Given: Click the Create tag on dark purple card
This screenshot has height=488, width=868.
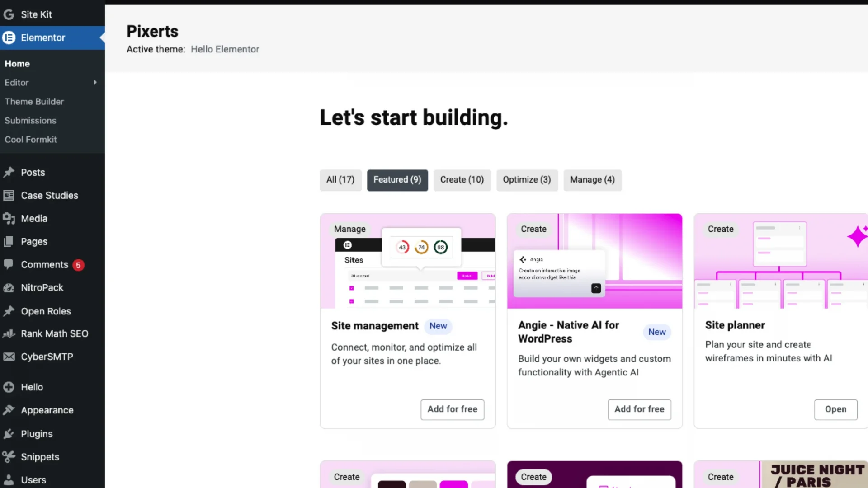Looking at the screenshot, I should point(533,477).
